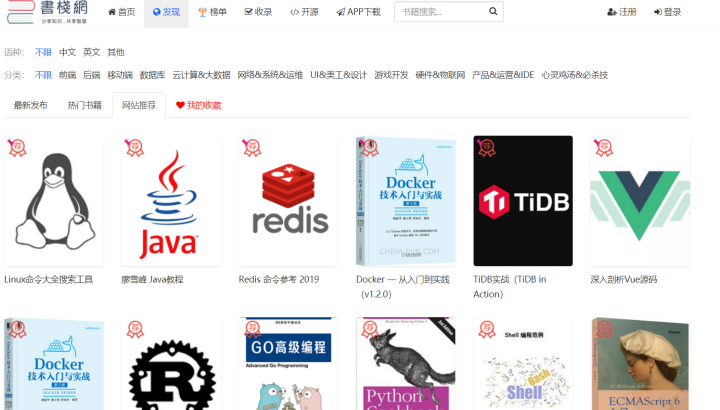The image size is (720, 410).
Task: Open the Linux penguin book cover
Action: 54,201
